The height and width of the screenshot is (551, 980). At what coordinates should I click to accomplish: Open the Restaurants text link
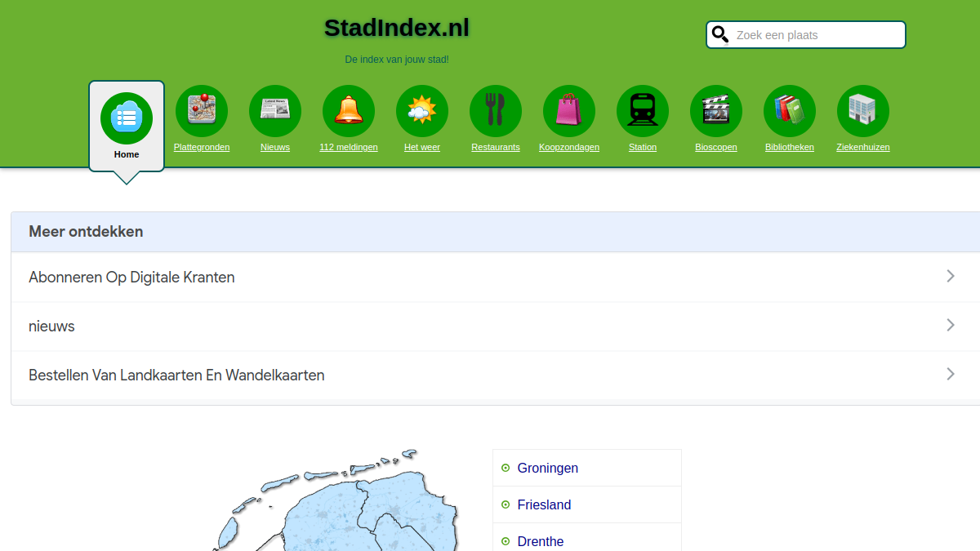click(x=496, y=147)
